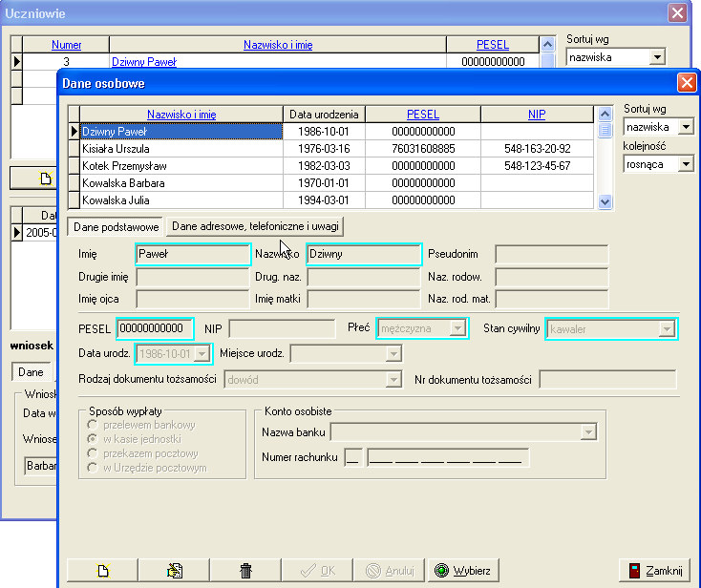
Task: Click the Drugie imię field
Action: pos(193,277)
